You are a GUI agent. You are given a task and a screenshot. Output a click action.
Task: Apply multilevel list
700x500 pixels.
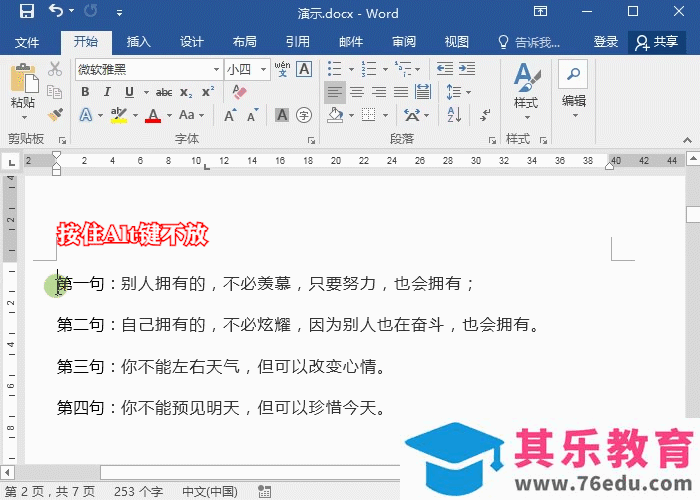[x=404, y=69]
